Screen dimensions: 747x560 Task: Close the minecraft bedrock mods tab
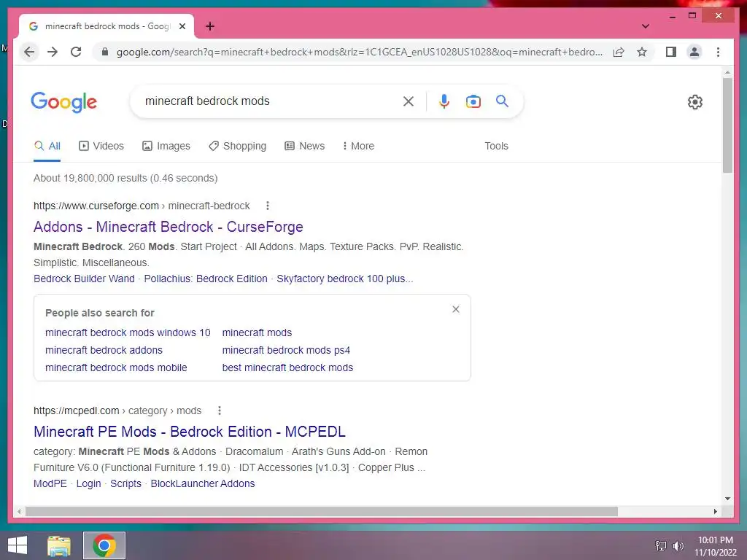point(182,26)
